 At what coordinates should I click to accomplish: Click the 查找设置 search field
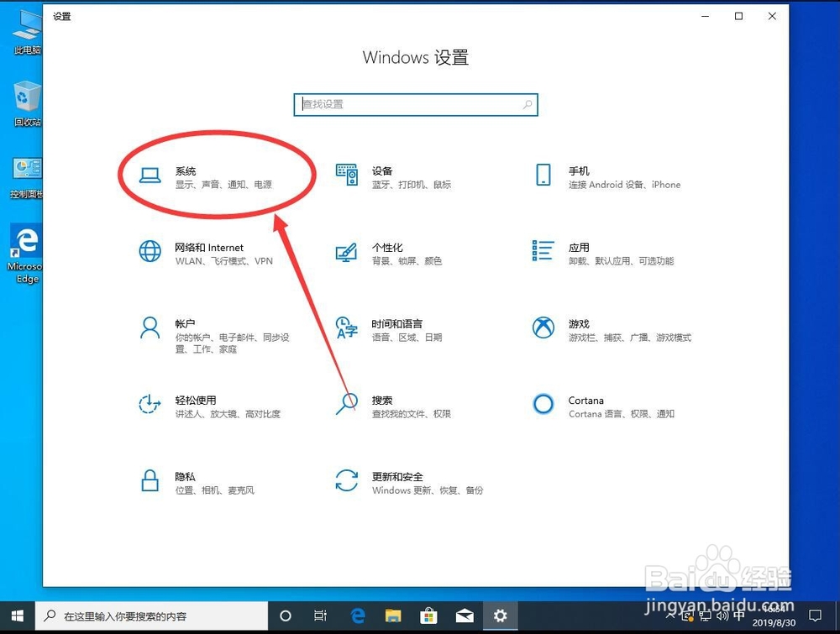(415, 104)
